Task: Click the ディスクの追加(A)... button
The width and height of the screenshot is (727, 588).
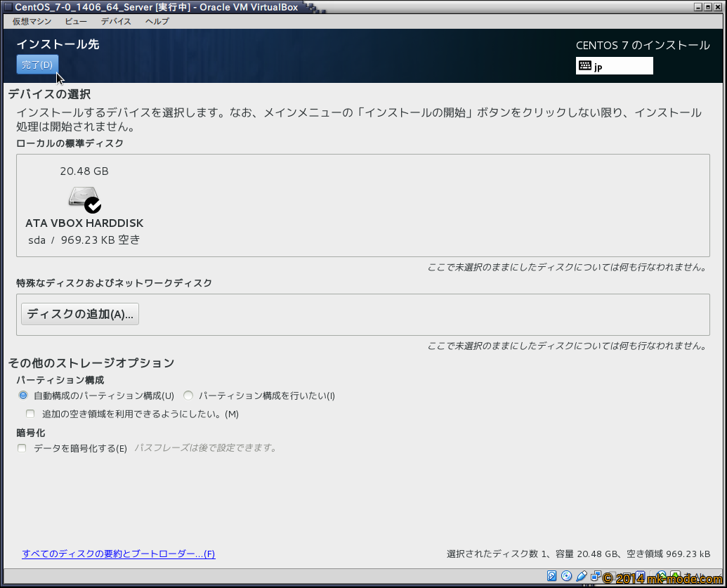Action: click(x=80, y=314)
